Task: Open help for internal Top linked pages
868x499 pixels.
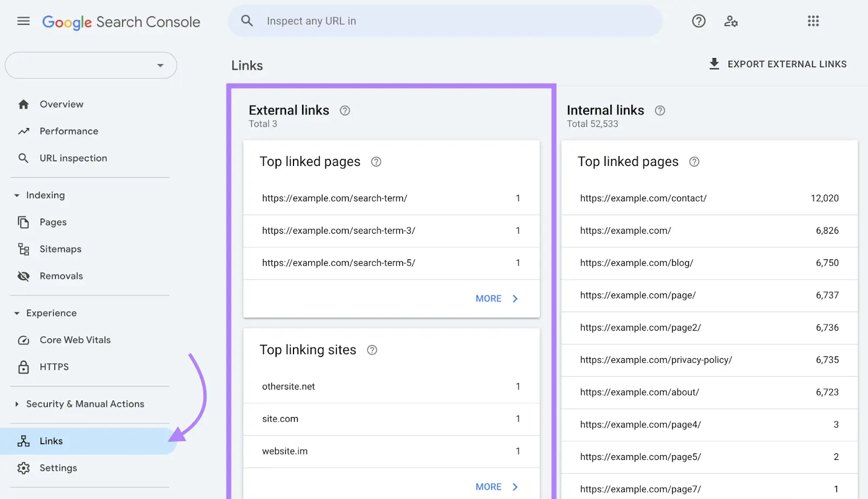Action: (694, 162)
